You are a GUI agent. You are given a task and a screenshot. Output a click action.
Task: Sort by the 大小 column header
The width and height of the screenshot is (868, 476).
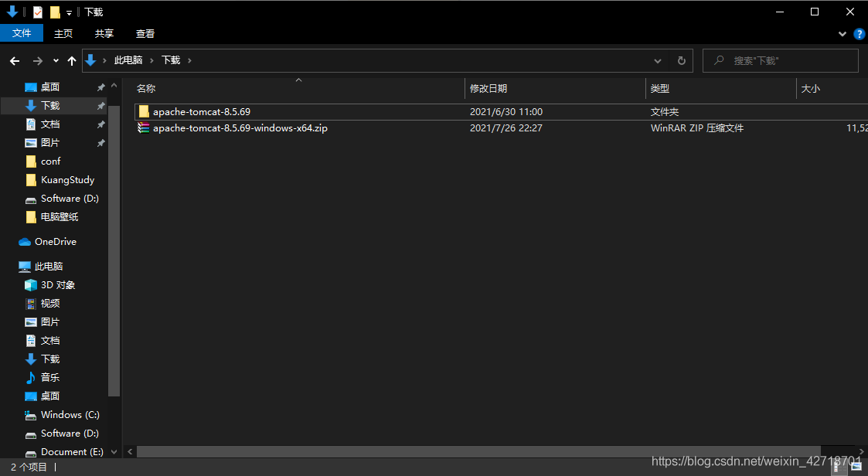click(x=811, y=89)
